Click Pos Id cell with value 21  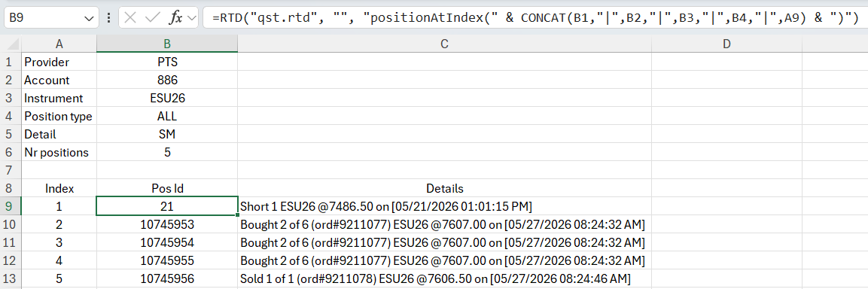(x=167, y=206)
